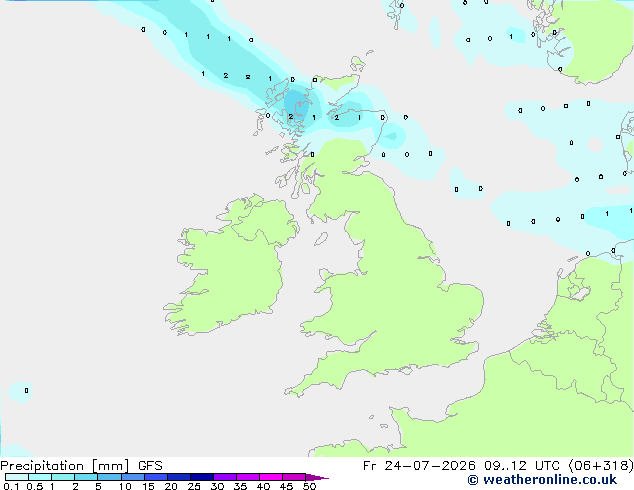Image resolution: width=634 pixels, height=490 pixels.
Task: Click the lone '0' value southwest of Ireland
Action: pyautogui.click(x=26, y=391)
